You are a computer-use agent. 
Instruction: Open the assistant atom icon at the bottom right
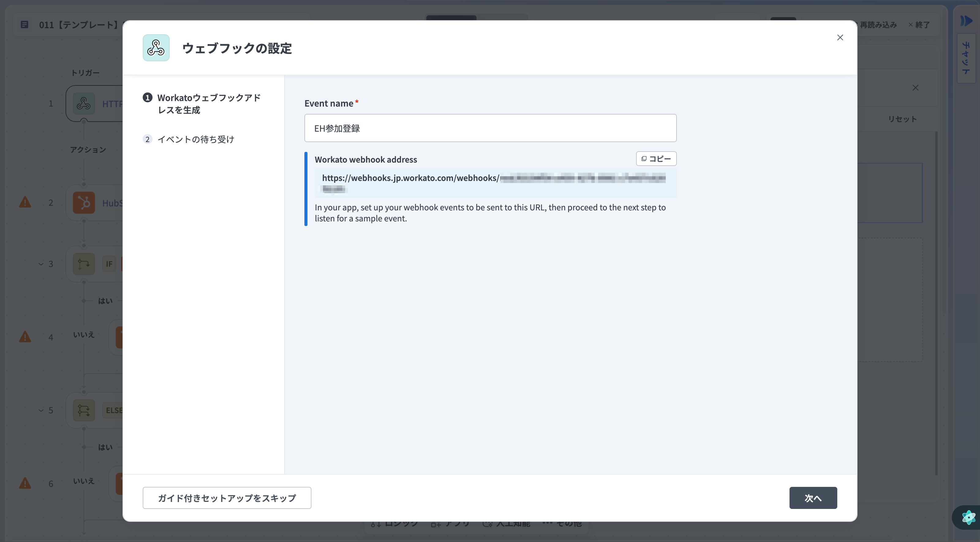coord(968,517)
